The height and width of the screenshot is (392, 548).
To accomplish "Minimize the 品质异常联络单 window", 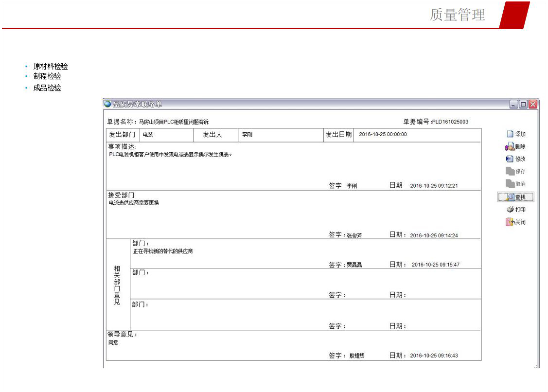I will pos(514,105).
